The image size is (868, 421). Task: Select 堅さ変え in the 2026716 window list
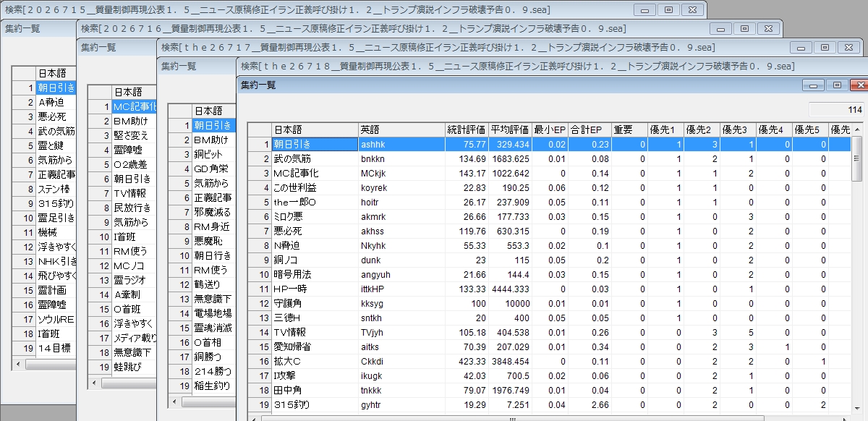click(134, 135)
